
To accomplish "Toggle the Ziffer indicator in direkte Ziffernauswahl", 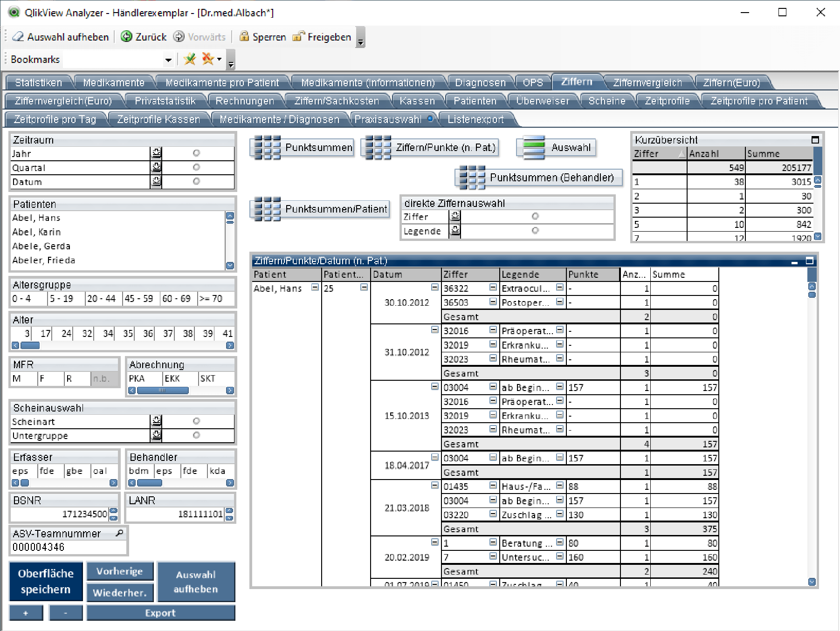I will tap(535, 216).
